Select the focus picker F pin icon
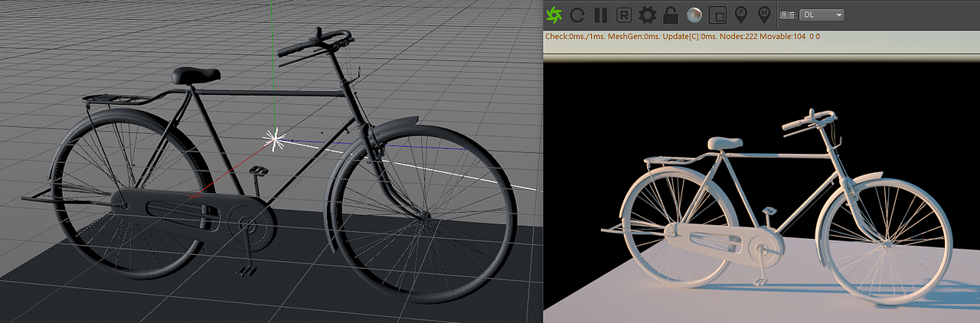The width and height of the screenshot is (980, 323). [740, 15]
